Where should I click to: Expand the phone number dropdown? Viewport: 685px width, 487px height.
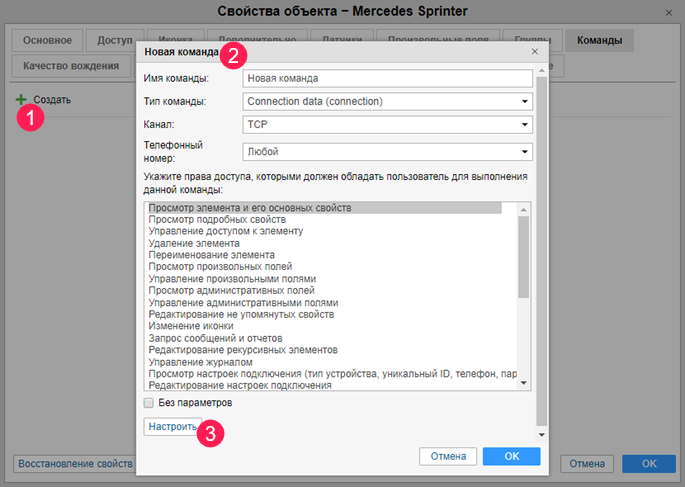(x=525, y=152)
